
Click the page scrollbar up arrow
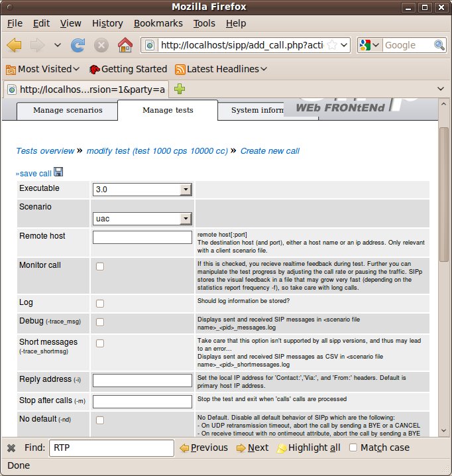[x=444, y=104]
